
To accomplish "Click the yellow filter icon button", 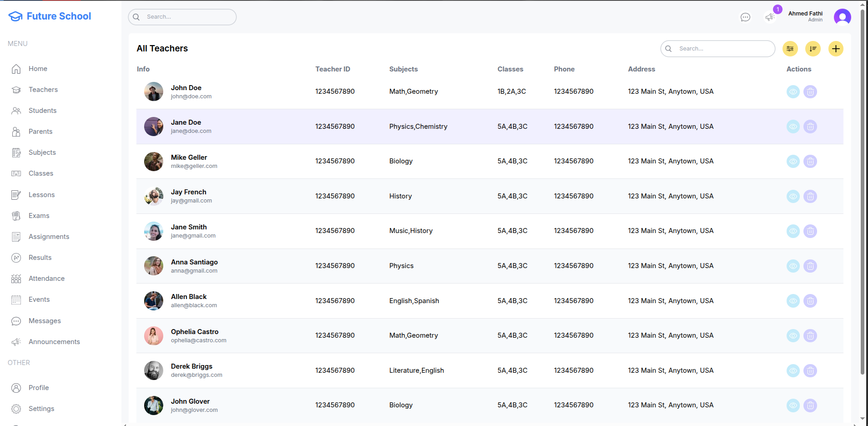I will tap(790, 49).
